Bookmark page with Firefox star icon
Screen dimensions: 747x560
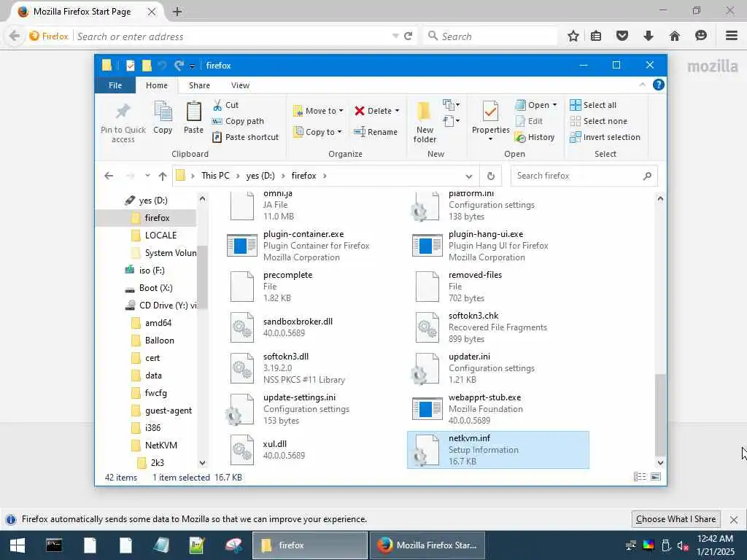click(x=573, y=36)
